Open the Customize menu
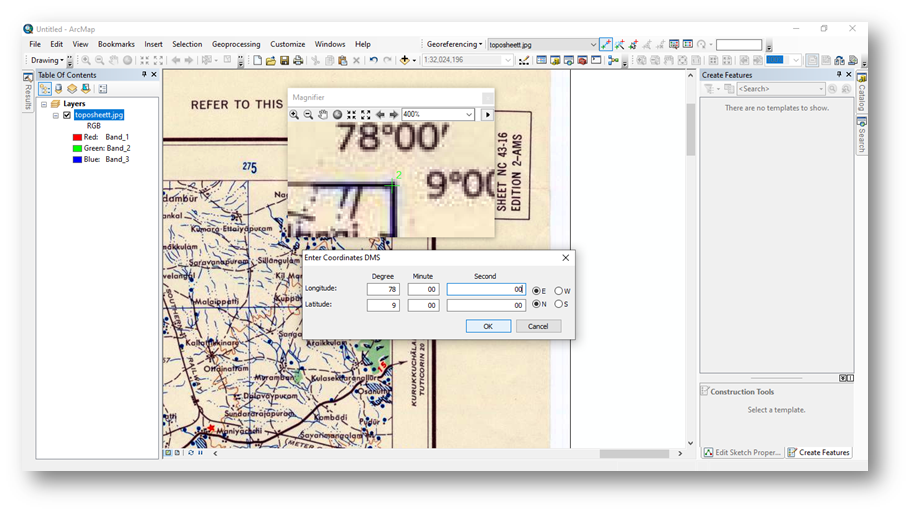Viewport: 910px width, 513px height. pos(287,44)
